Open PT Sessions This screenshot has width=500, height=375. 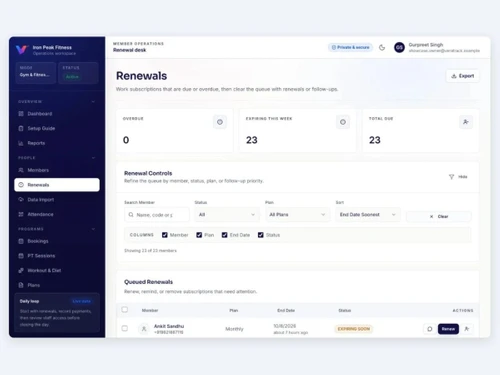(x=57, y=256)
